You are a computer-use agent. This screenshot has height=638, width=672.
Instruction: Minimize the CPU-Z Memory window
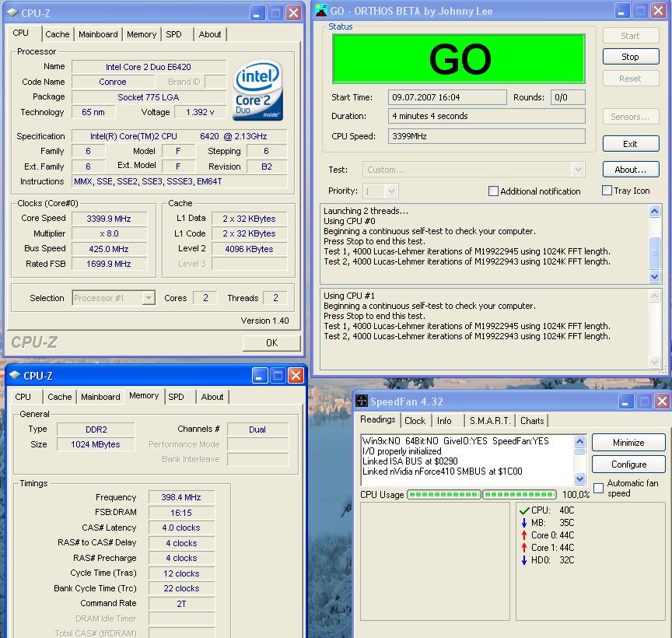tap(259, 376)
